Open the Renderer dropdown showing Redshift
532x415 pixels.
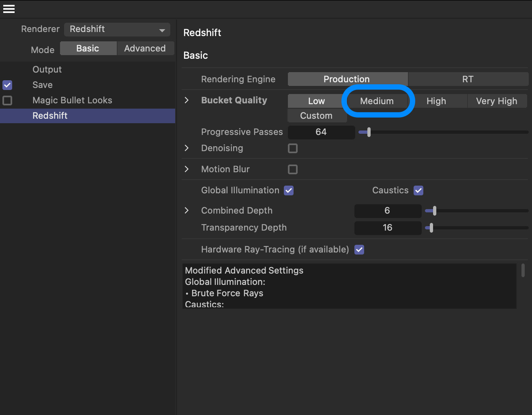(117, 29)
